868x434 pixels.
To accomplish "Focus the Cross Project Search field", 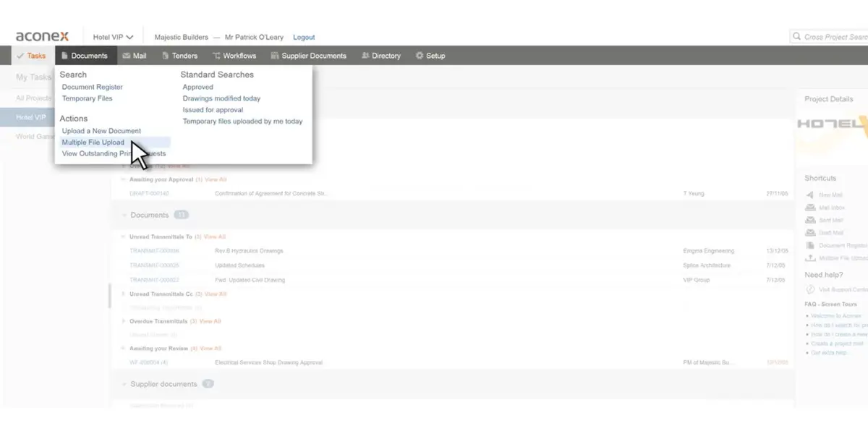I will pyautogui.click(x=830, y=37).
